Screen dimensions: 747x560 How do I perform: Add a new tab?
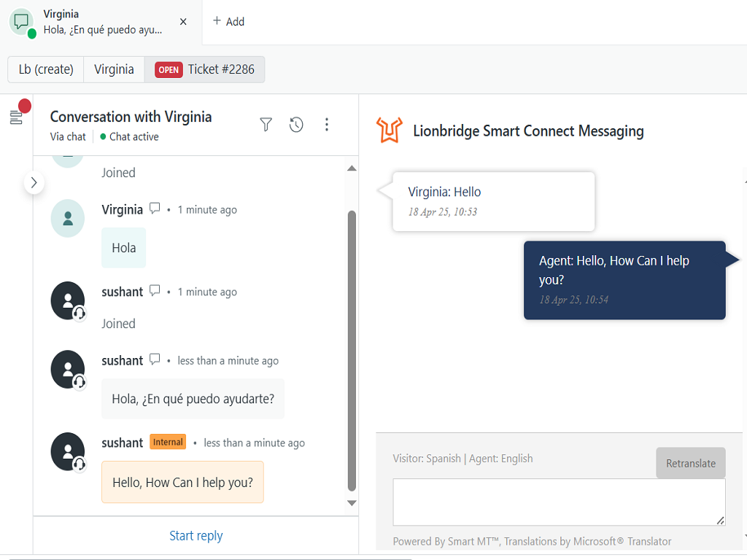tap(228, 21)
